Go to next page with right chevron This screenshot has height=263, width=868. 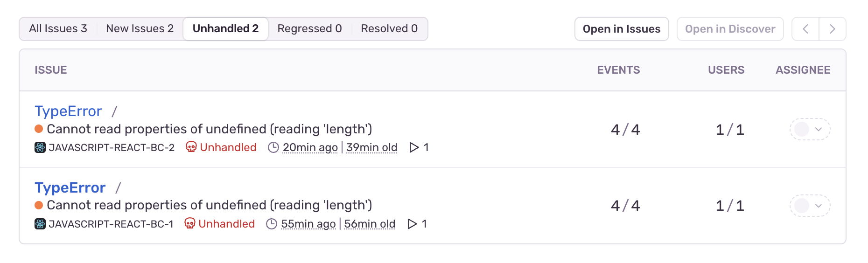click(832, 29)
